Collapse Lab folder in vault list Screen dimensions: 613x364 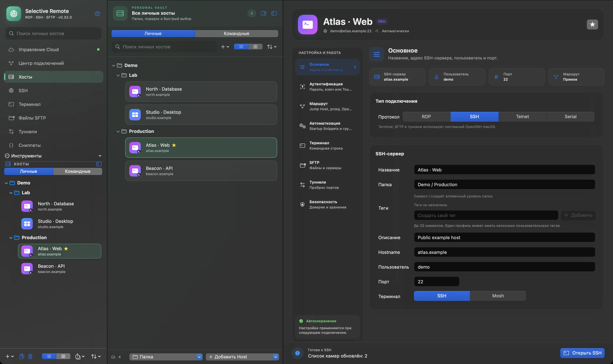point(118,75)
